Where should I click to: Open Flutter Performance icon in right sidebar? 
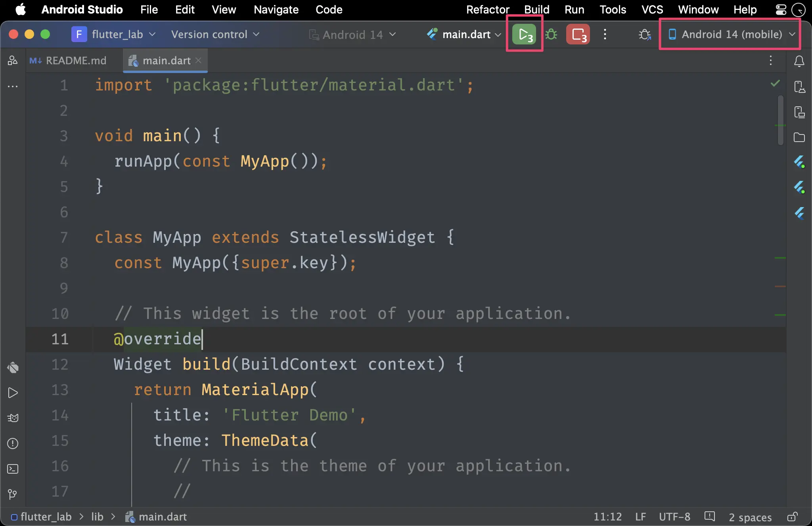pyautogui.click(x=799, y=187)
